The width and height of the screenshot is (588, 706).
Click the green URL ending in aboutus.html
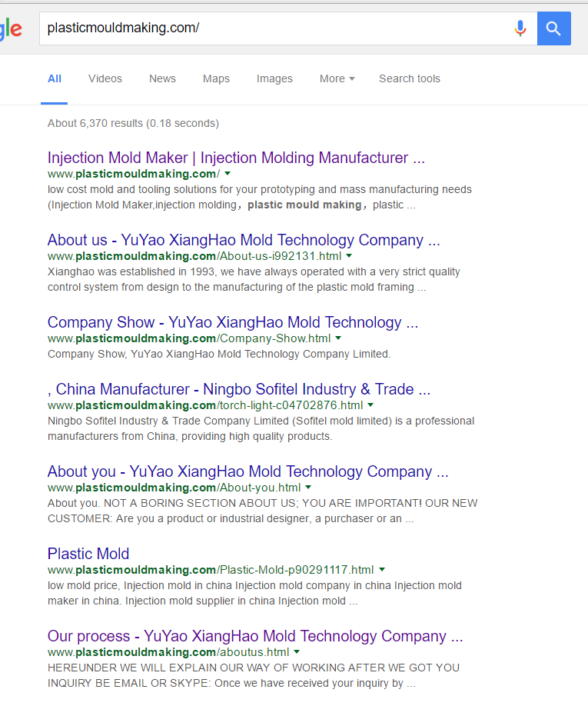point(168,652)
